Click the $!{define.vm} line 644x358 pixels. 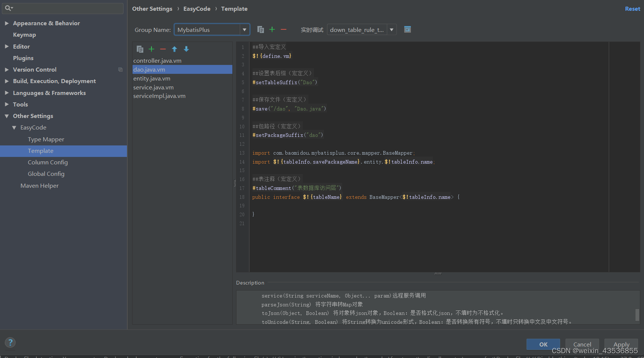pos(272,56)
